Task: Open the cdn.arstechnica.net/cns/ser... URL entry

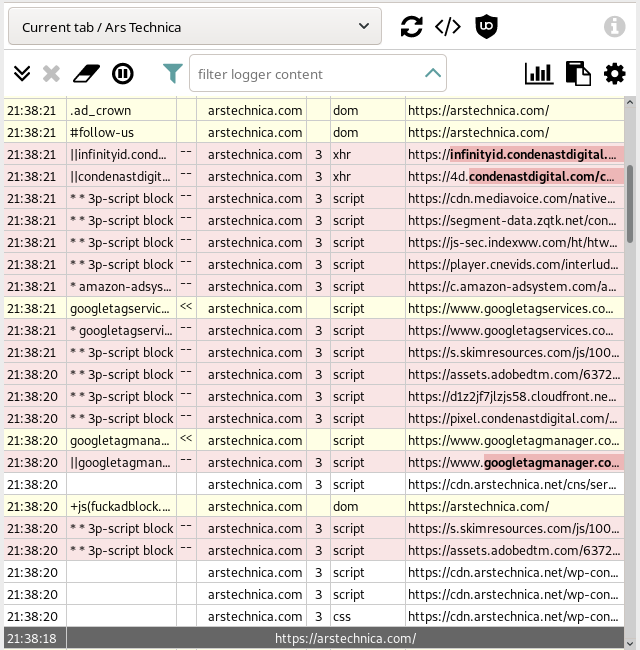Action: pyautogui.click(x=515, y=484)
